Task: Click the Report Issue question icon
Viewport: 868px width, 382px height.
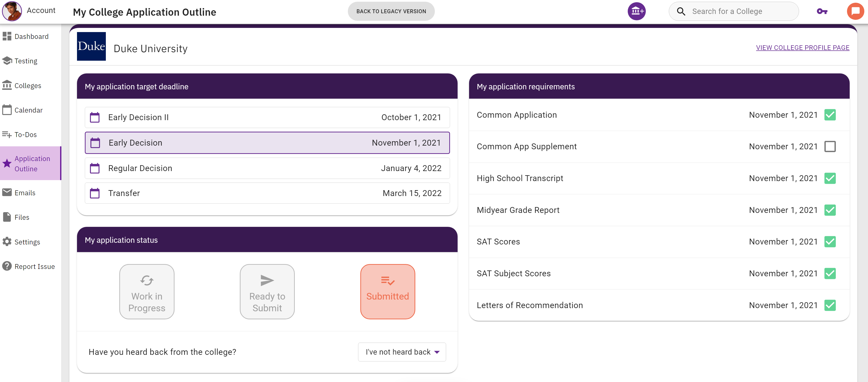Action: (7, 266)
